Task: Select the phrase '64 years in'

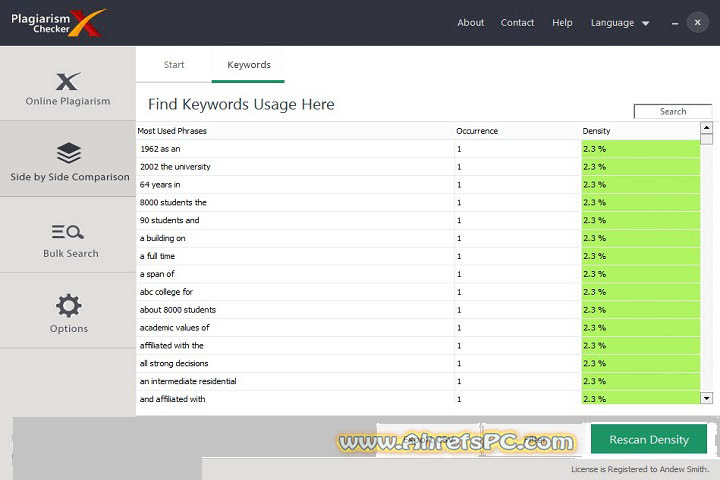Action: [x=160, y=185]
